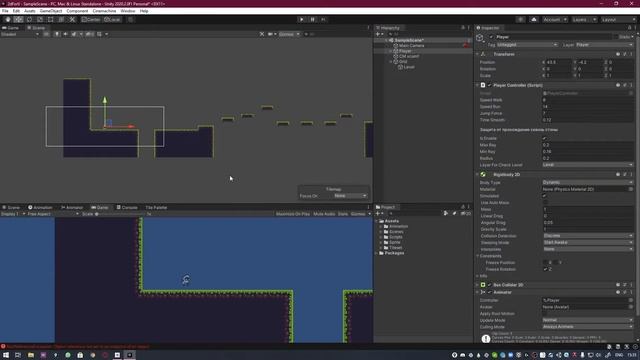
Task: Switch to the Animator tab
Action: 72,207
